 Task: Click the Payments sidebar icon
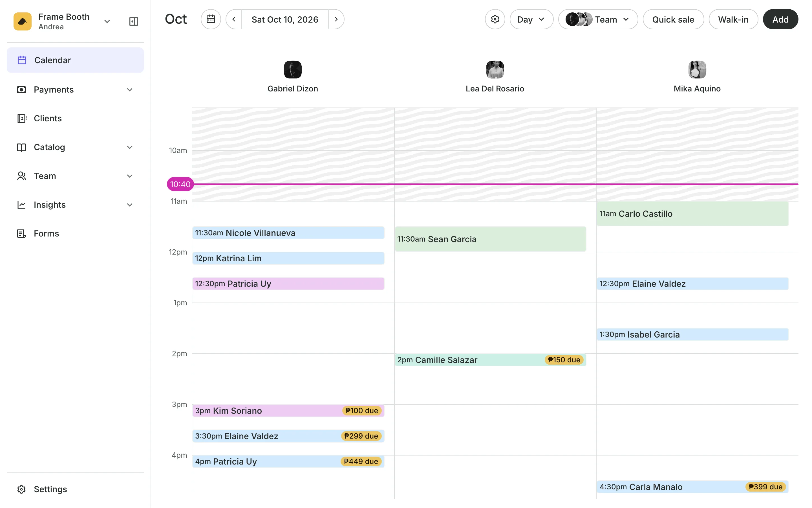tap(21, 90)
